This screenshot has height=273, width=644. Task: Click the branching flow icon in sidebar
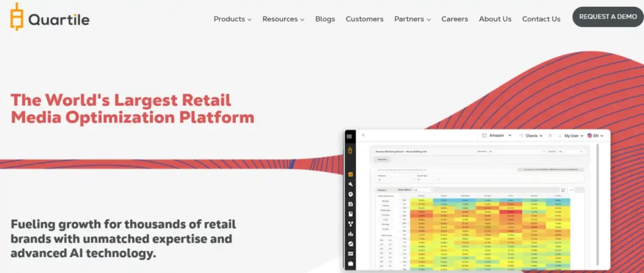(350, 223)
